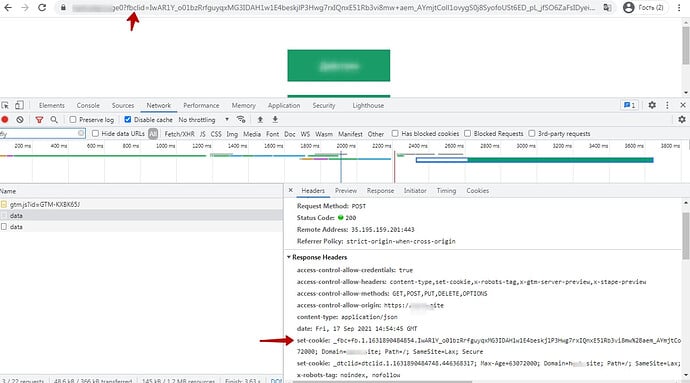The height and width of the screenshot is (383, 690).
Task: Close the DevTools panel
Action: click(683, 105)
